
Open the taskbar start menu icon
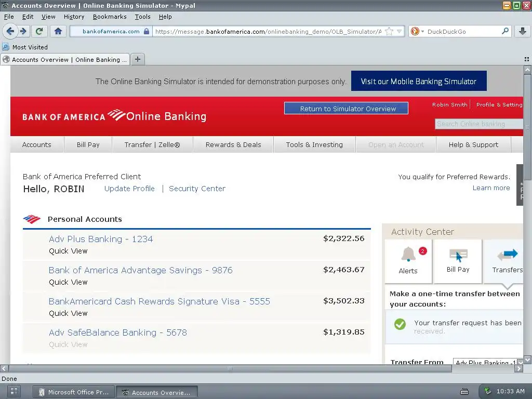coord(14,391)
